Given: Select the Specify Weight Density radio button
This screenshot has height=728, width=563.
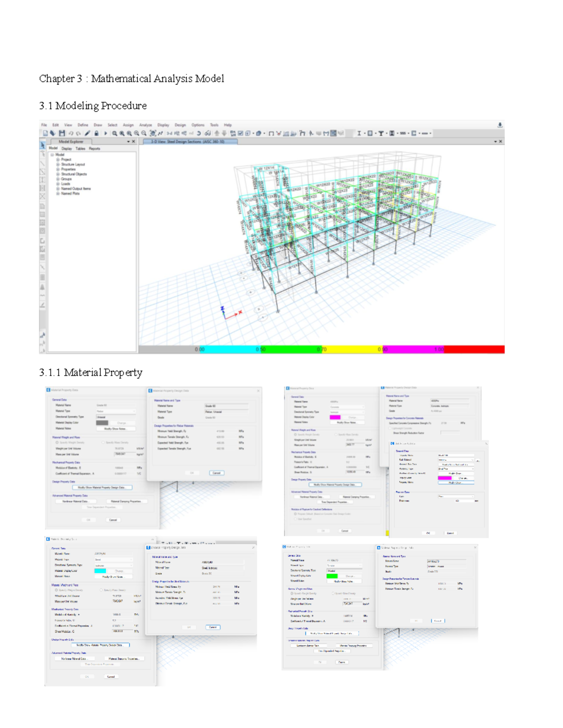Looking at the screenshot, I should 57,443.
